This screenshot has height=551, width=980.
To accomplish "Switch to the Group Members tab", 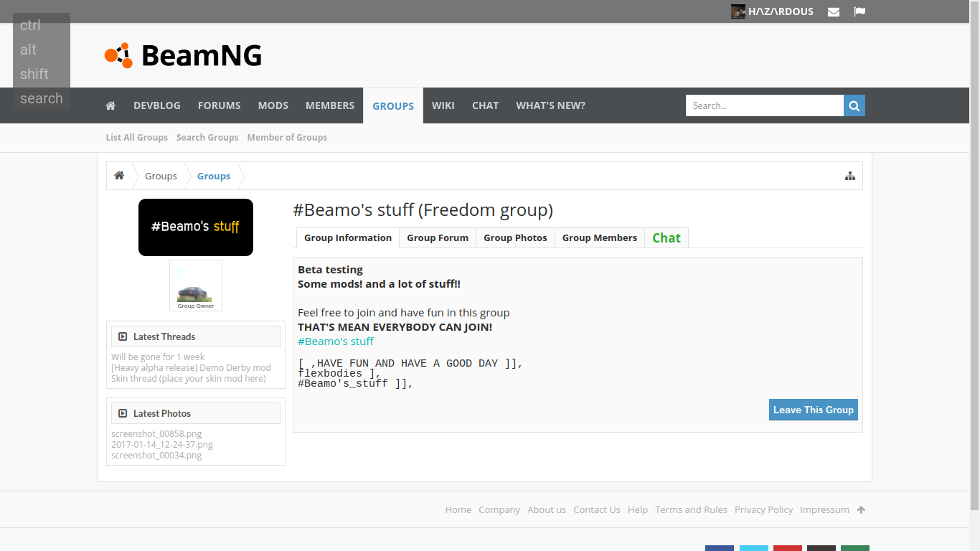I will [600, 237].
